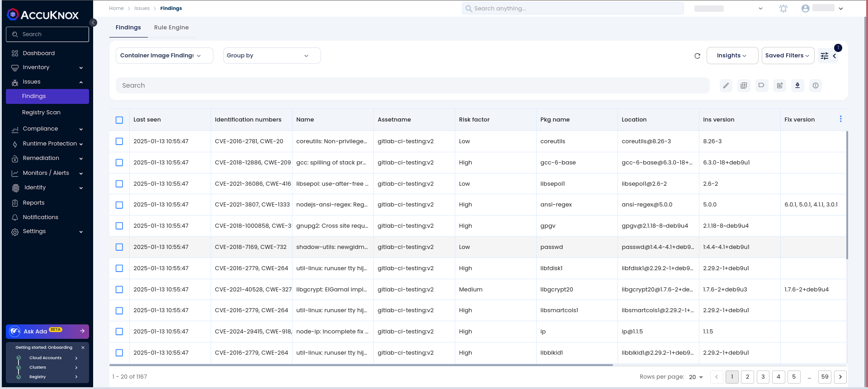
Task: Select all rows with header checkbox
Action: tap(119, 120)
